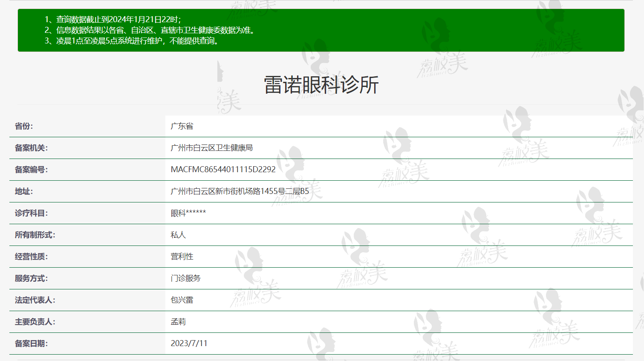Click the date 2023/7/11
Screen dimensions: 644x361
[189, 344]
